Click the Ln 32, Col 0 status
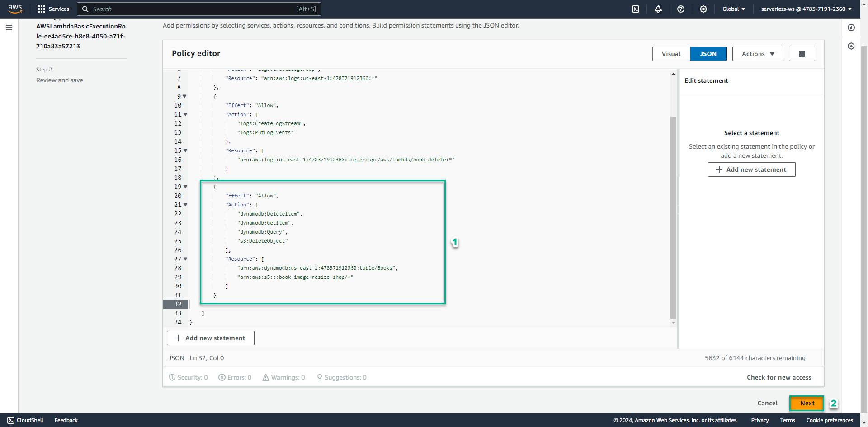The width and height of the screenshot is (868, 427). click(x=207, y=358)
